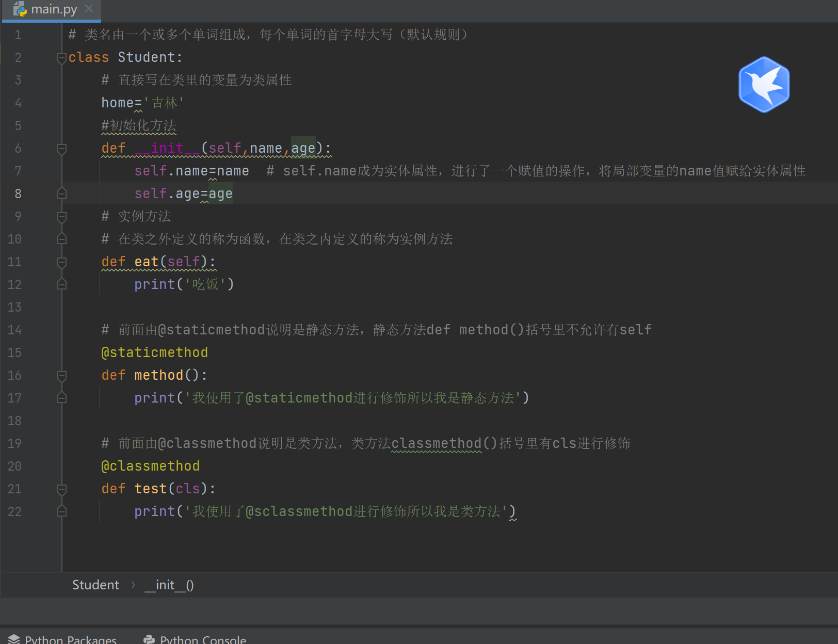Click the 'def eat(self):' definition

pyautogui.click(x=159, y=262)
